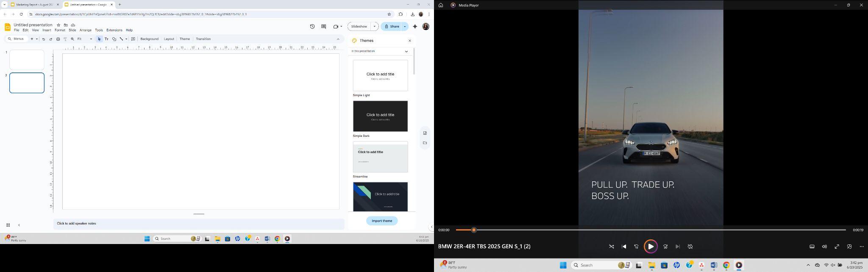Open the File menu
This screenshot has width=868, height=272.
(17, 30)
